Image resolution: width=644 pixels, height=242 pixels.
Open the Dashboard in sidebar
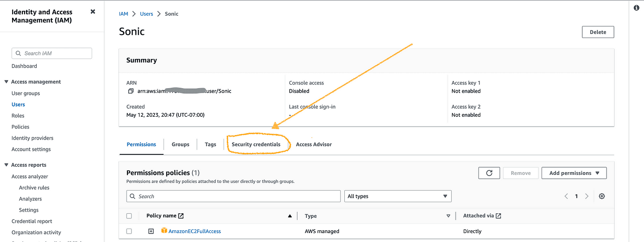(x=24, y=66)
